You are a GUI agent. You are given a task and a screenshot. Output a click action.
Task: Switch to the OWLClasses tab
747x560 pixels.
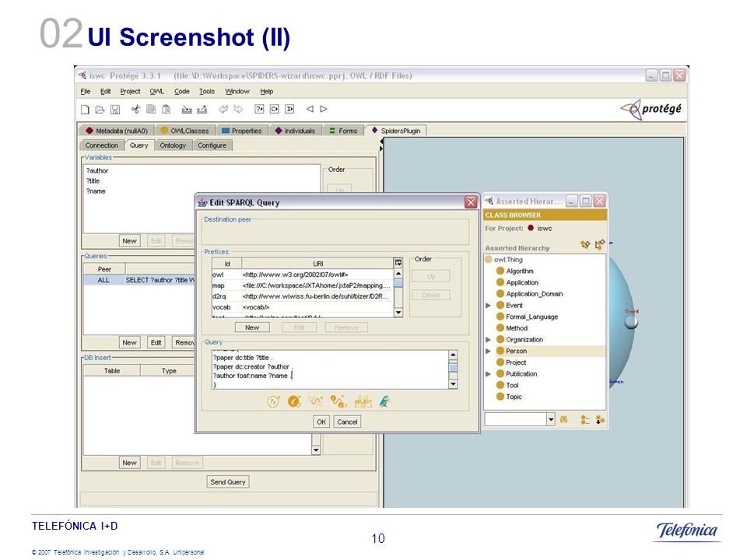[185, 131]
